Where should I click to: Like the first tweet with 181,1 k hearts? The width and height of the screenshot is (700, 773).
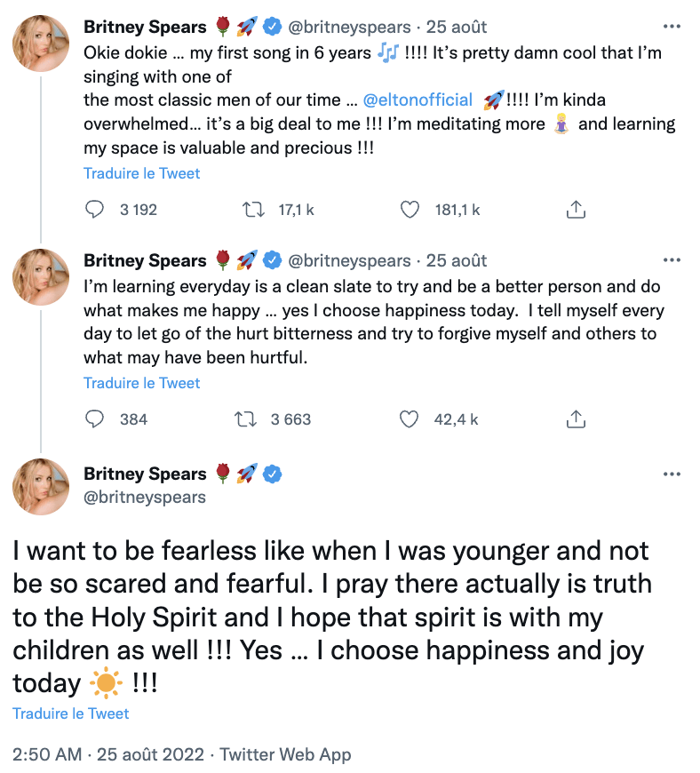coord(410,210)
